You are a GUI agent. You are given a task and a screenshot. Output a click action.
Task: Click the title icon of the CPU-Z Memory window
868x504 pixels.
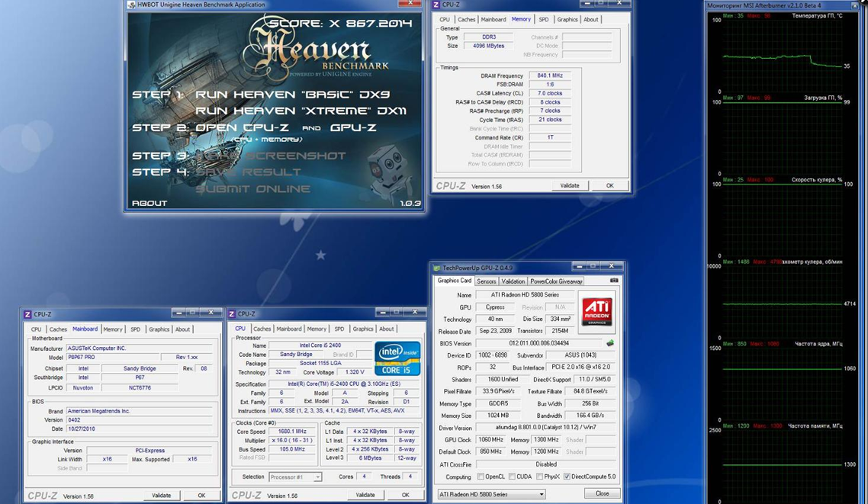(x=436, y=5)
